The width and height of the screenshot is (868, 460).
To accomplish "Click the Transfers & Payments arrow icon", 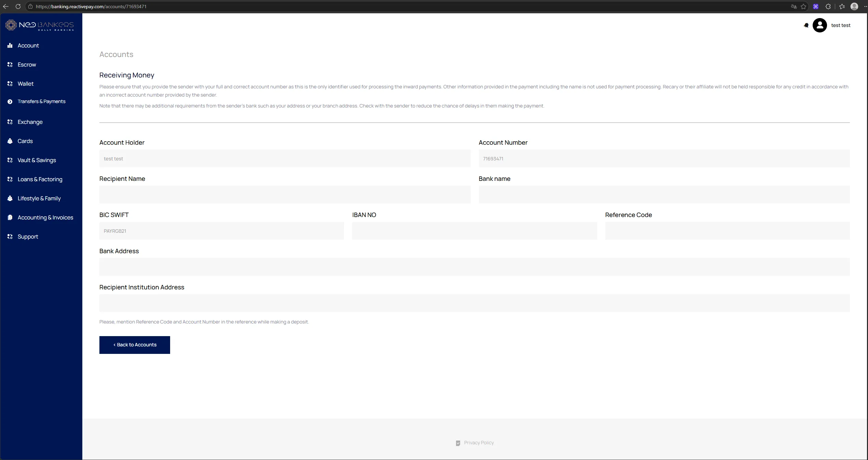I will 10,102.
